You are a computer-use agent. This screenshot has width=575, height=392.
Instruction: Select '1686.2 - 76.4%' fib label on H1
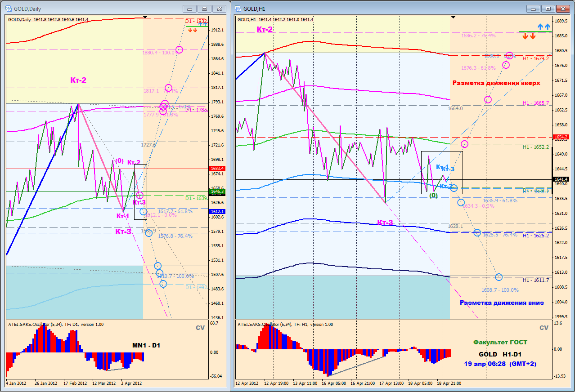coord(479,36)
